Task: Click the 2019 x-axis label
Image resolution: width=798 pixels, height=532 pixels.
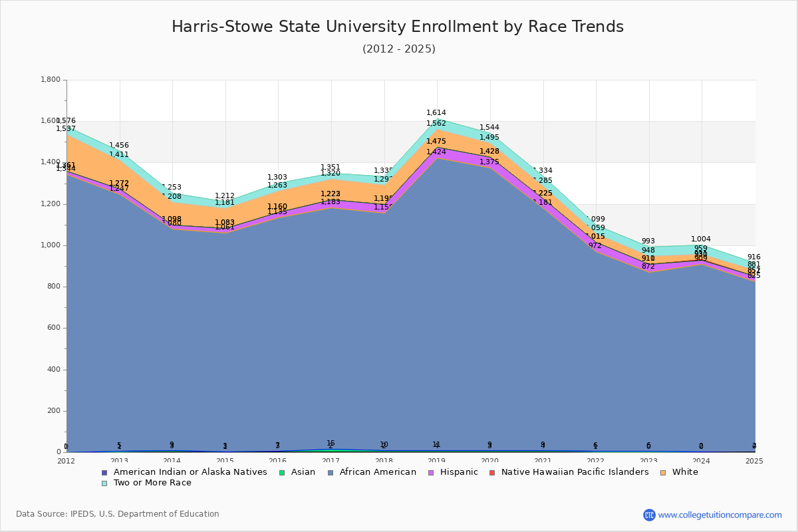Action: 438,460
